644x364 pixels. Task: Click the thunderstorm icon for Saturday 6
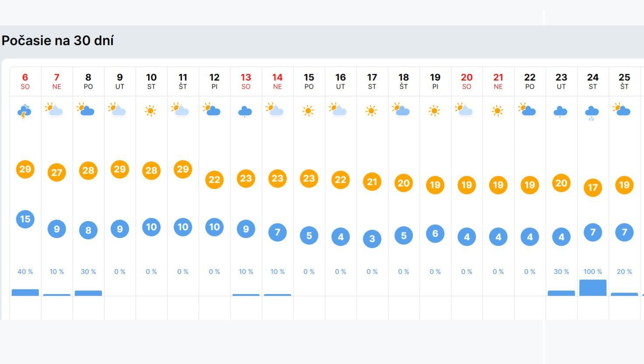25,112
